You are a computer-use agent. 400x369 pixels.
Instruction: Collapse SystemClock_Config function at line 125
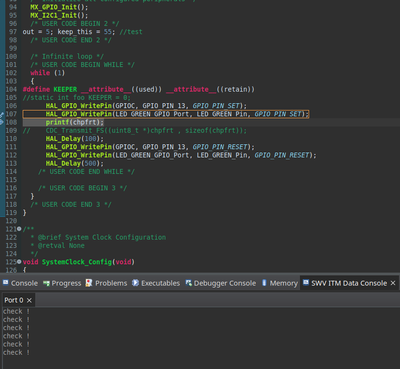click(x=19, y=262)
